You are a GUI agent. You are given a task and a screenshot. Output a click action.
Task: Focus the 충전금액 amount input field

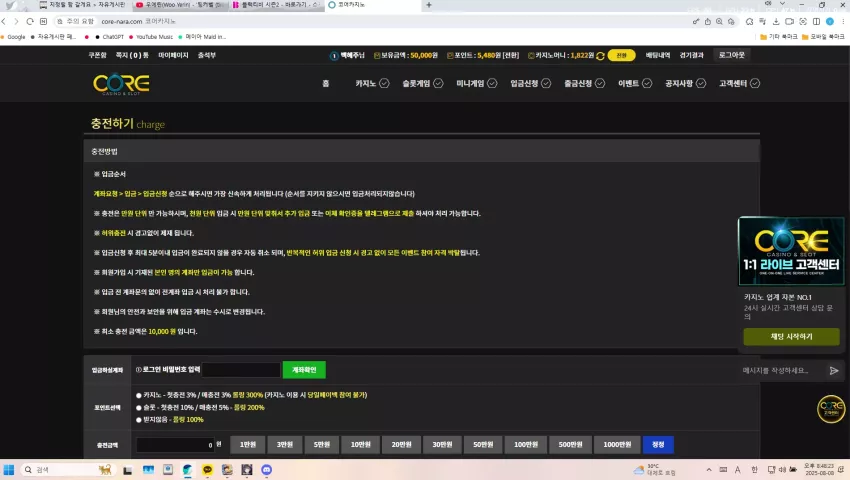175,445
